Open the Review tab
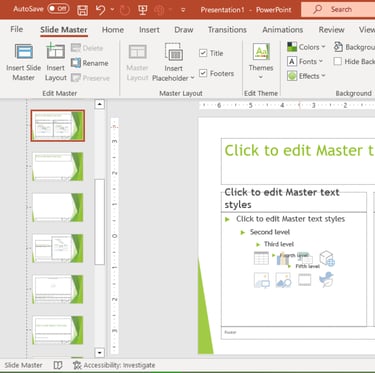This screenshot has width=375, height=373. point(331,30)
